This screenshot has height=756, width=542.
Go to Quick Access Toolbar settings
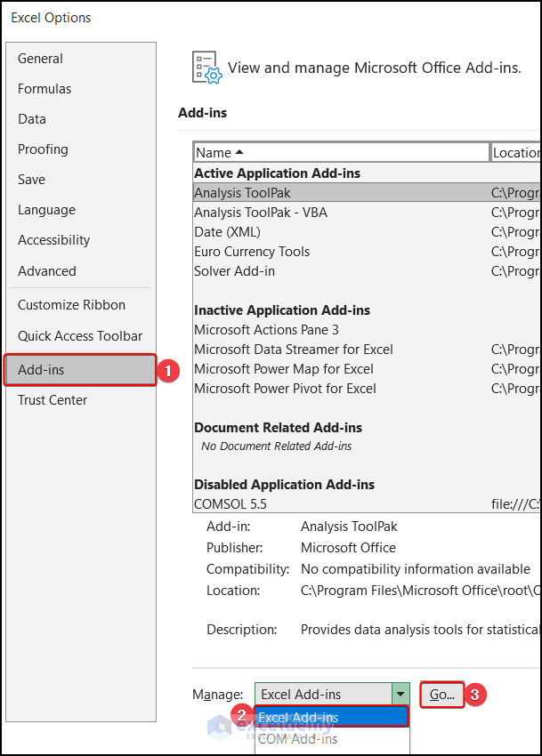[x=80, y=336]
